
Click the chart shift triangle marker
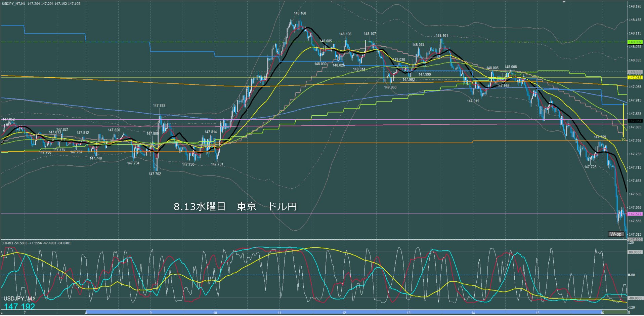(564, 2)
